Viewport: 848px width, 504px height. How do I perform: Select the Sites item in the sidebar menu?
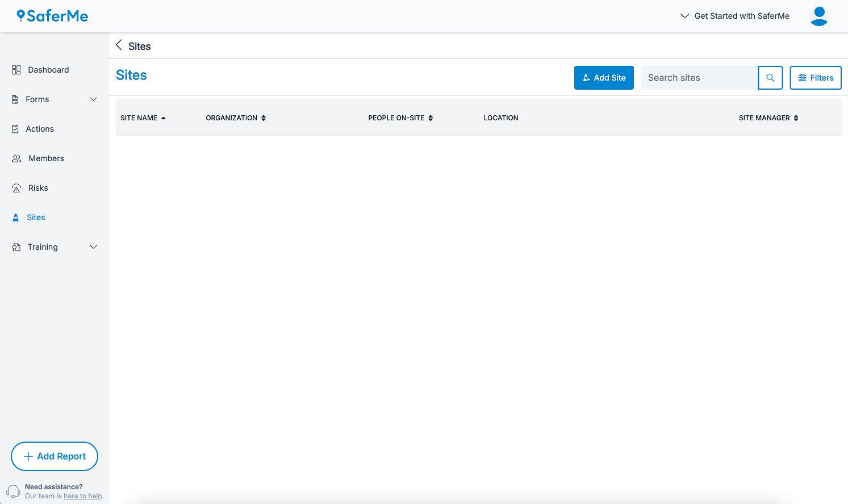point(36,217)
